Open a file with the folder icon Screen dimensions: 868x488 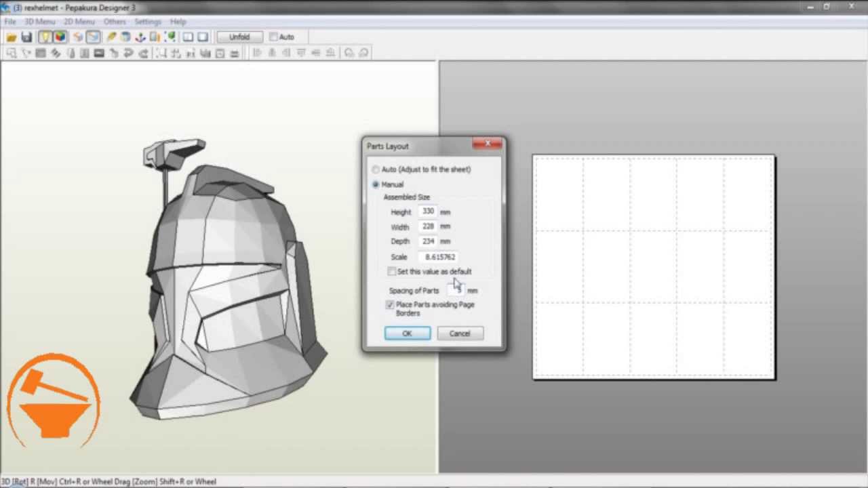pos(12,37)
